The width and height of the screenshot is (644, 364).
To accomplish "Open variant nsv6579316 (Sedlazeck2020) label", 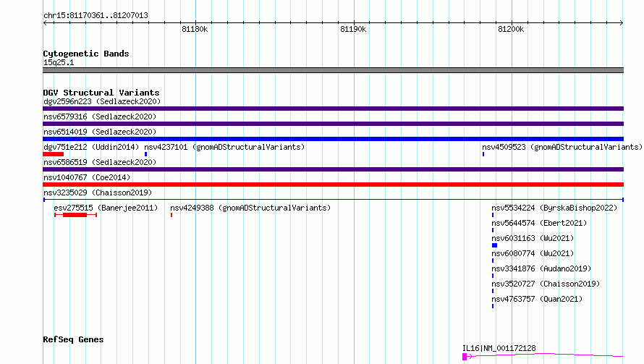I will [x=100, y=117].
